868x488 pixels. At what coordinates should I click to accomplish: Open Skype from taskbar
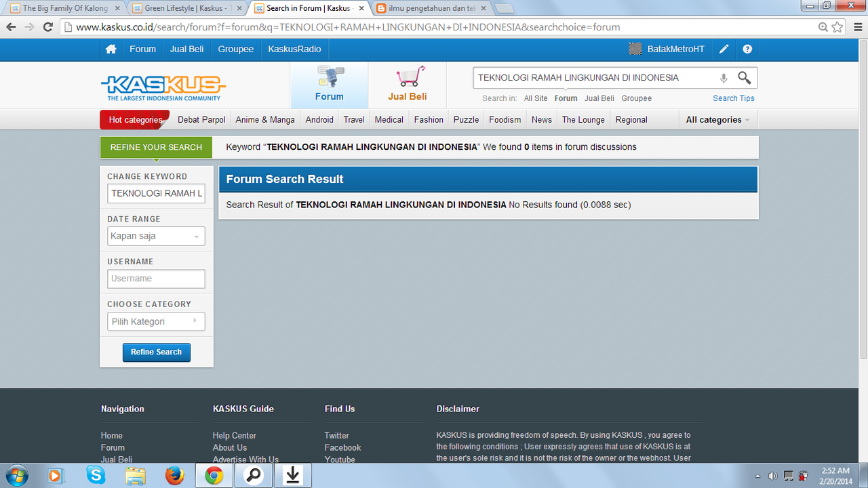(96, 476)
